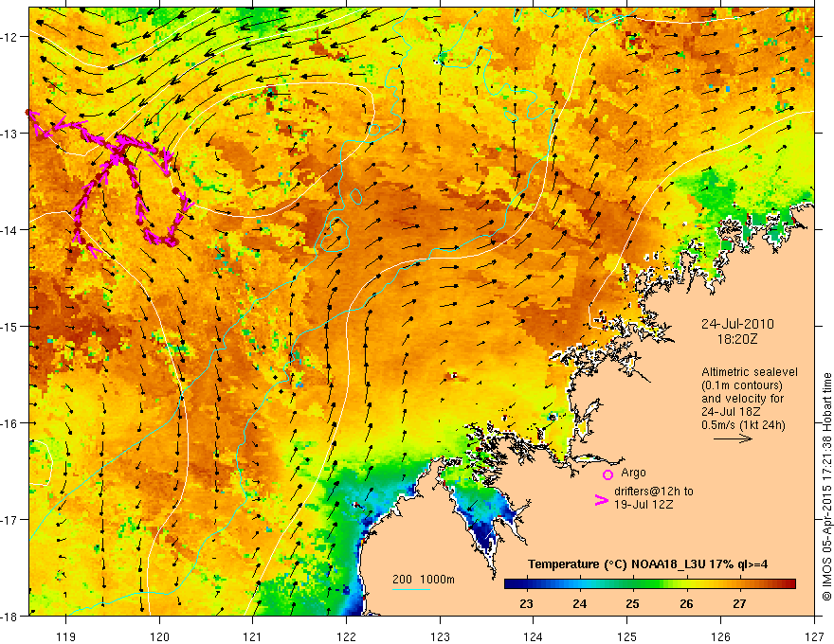This screenshot has height=644, width=834.
Task: Click the longitude axis label 124
Action: pyautogui.click(x=534, y=636)
